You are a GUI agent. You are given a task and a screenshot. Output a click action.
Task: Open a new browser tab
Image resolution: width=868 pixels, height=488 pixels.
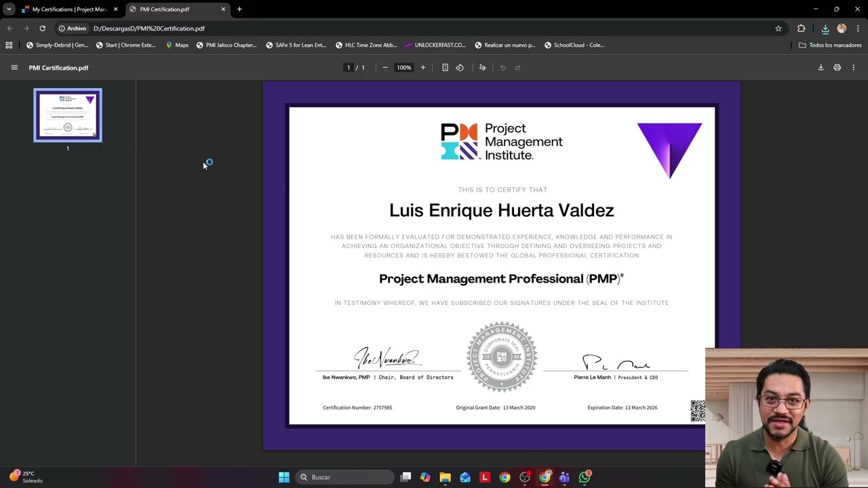coord(239,9)
